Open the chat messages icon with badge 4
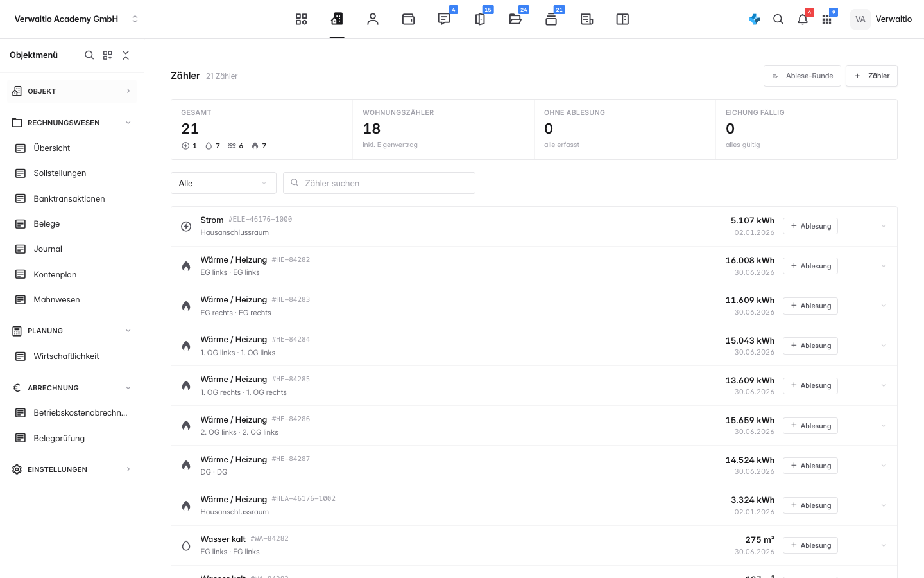The height and width of the screenshot is (578, 924). pos(444,19)
